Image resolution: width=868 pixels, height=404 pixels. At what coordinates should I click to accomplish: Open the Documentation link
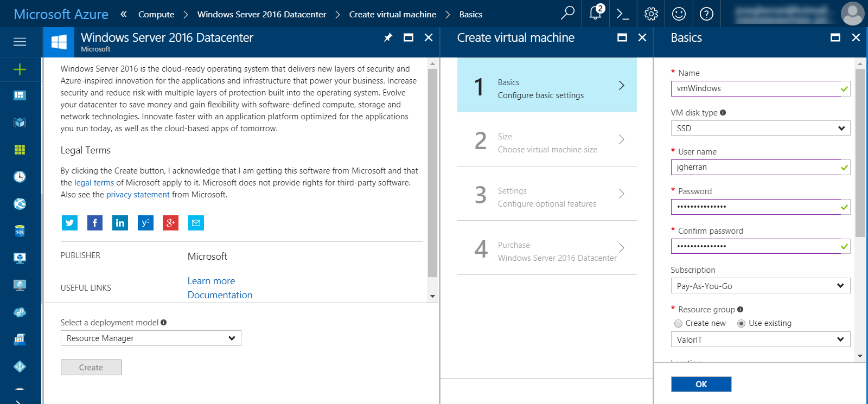(220, 295)
